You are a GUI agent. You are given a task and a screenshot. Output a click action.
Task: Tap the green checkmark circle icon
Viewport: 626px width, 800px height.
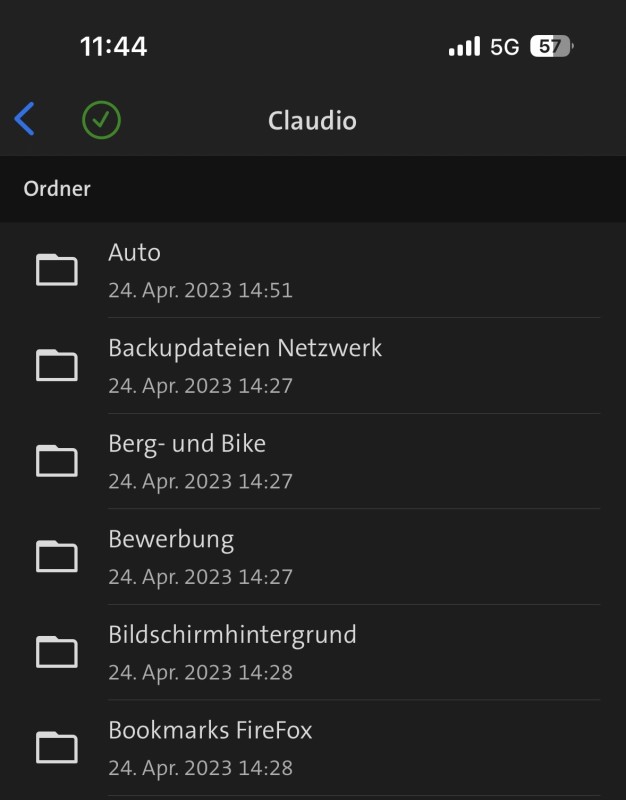click(x=101, y=120)
